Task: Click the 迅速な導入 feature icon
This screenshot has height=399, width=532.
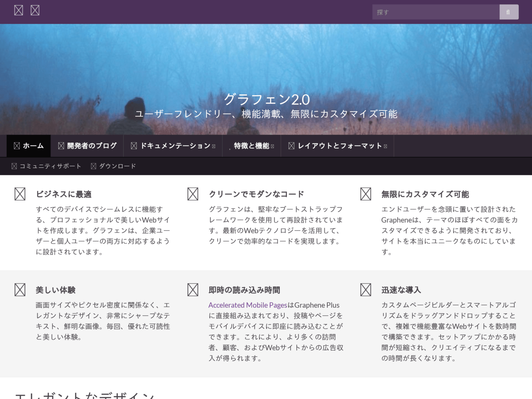Action: point(366,290)
